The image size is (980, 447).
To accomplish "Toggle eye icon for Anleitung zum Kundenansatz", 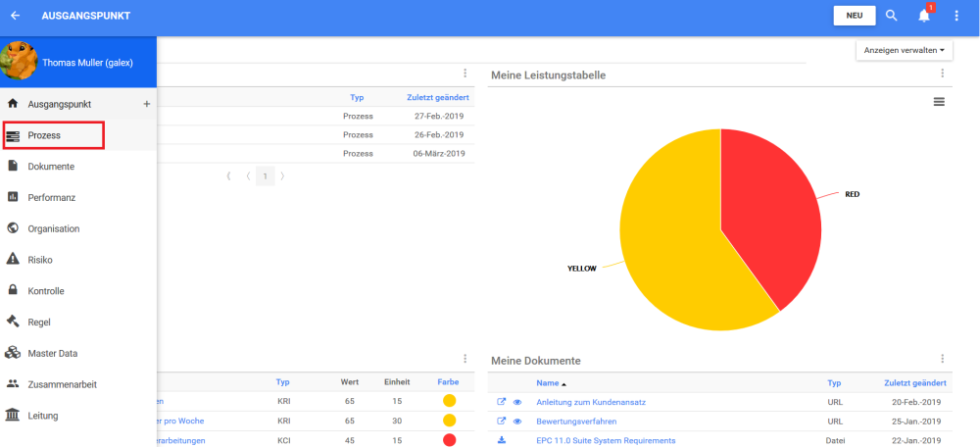I will pyautogui.click(x=517, y=402).
